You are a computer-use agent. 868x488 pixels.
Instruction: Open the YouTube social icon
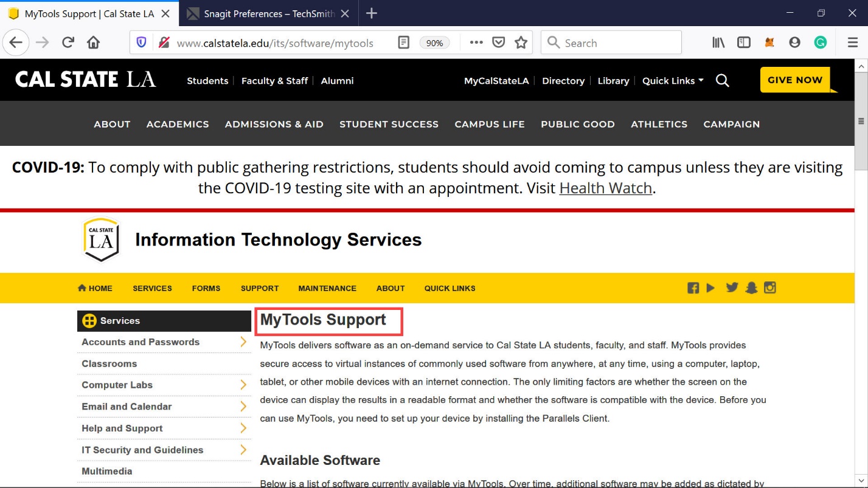coord(710,288)
